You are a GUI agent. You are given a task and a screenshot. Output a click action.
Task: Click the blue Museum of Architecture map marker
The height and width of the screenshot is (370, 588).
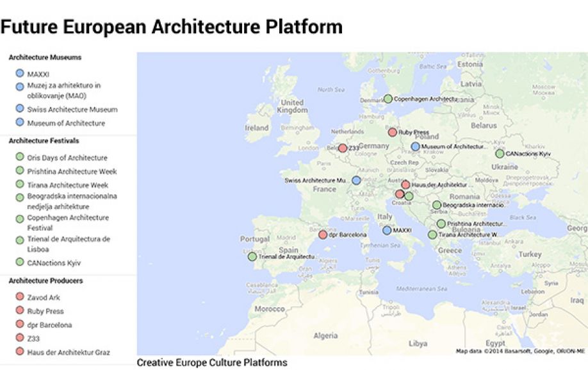415,146
